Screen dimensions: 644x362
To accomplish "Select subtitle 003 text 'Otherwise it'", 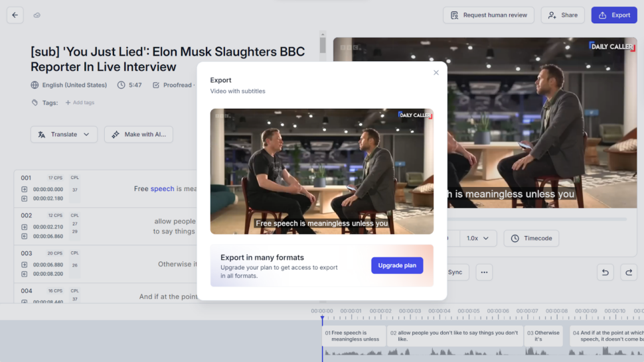I will coord(177,264).
